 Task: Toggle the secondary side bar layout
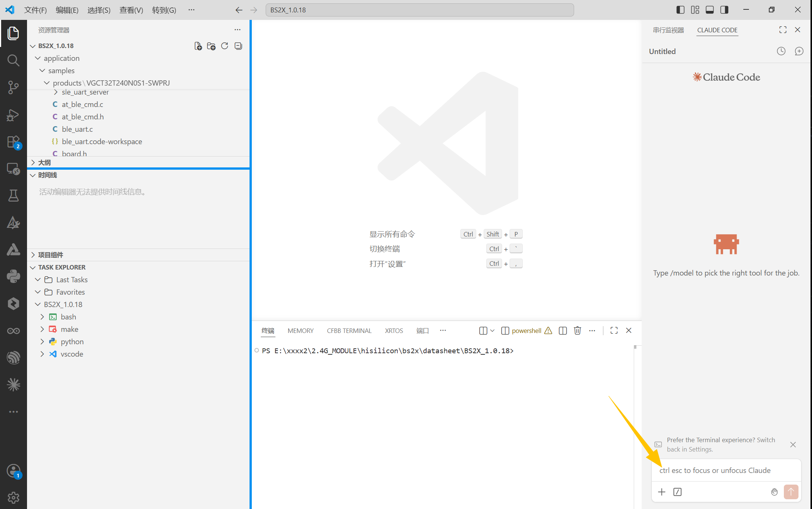(x=724, y=10)
